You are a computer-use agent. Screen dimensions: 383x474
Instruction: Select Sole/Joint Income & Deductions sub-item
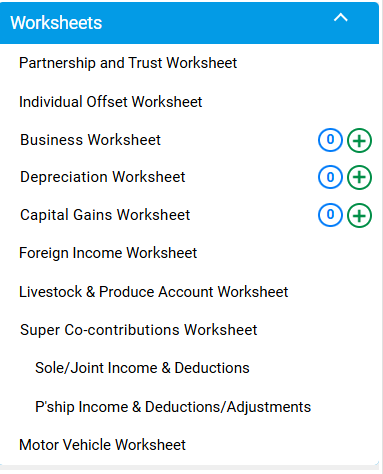tap(142, 368)
